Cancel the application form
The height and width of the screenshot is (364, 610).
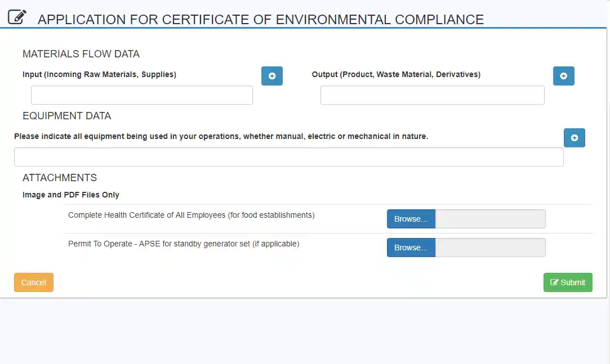[34, 282]
